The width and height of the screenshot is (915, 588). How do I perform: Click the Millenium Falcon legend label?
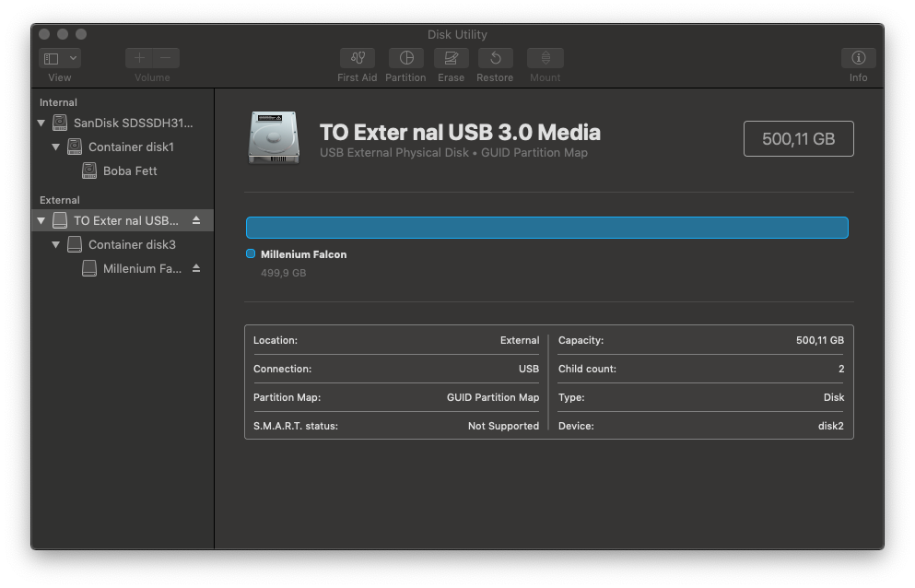coord(303,254)
